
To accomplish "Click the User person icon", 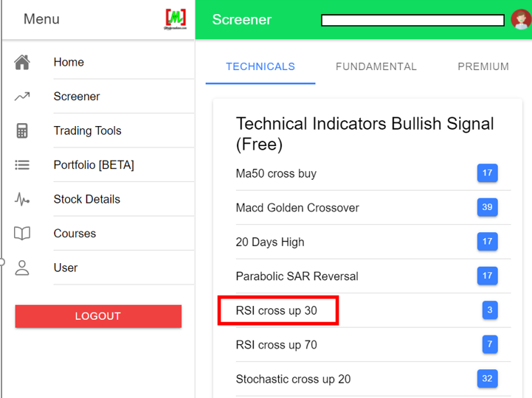I will (x=22, y=268).
